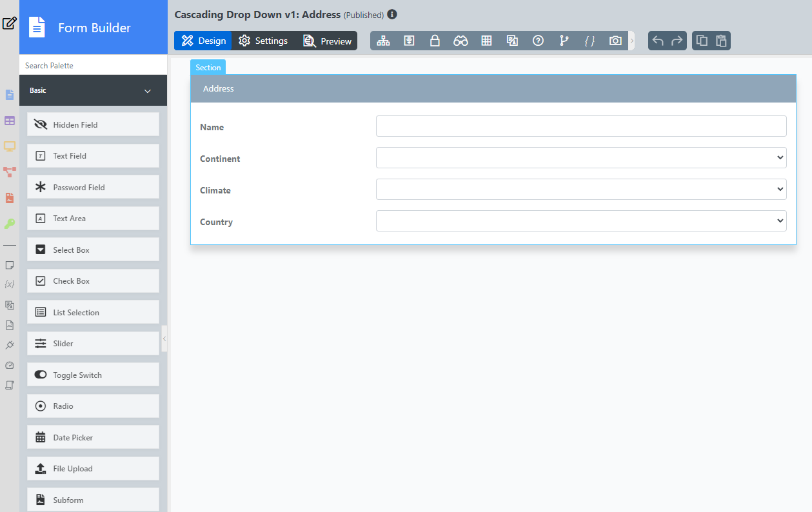
Task: Click the info icon beside Published
Action: (392, 14)
